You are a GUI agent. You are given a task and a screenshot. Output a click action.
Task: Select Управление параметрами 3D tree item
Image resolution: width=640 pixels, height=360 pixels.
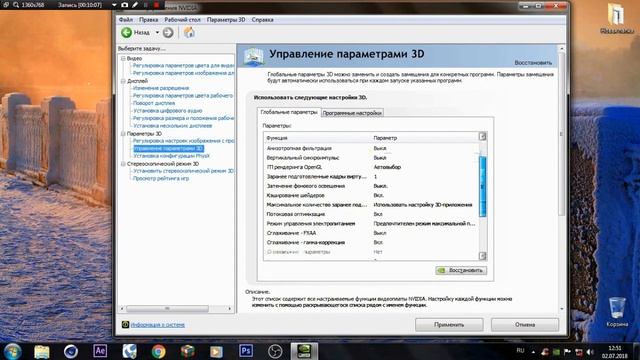[168, 149]
